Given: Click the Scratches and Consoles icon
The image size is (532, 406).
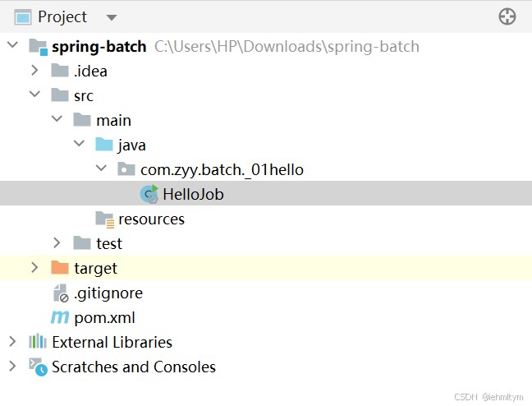Looking at the screenshot, I should click(38, 367).
